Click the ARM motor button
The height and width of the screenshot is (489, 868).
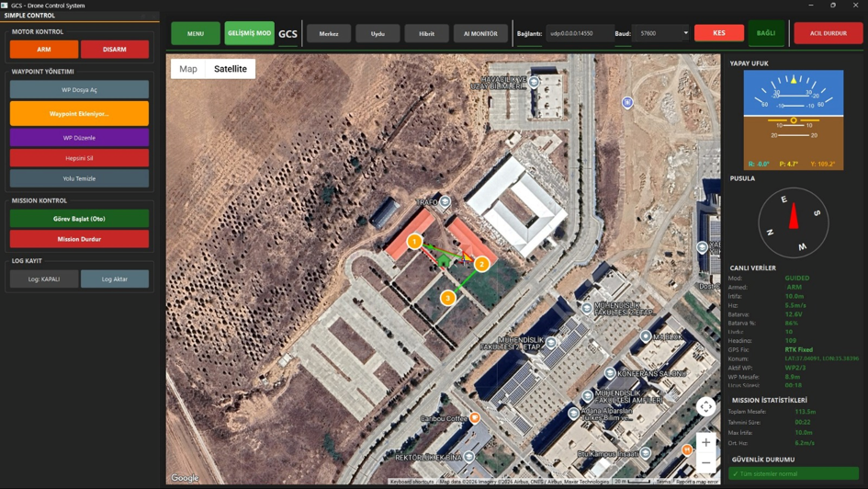44,50
